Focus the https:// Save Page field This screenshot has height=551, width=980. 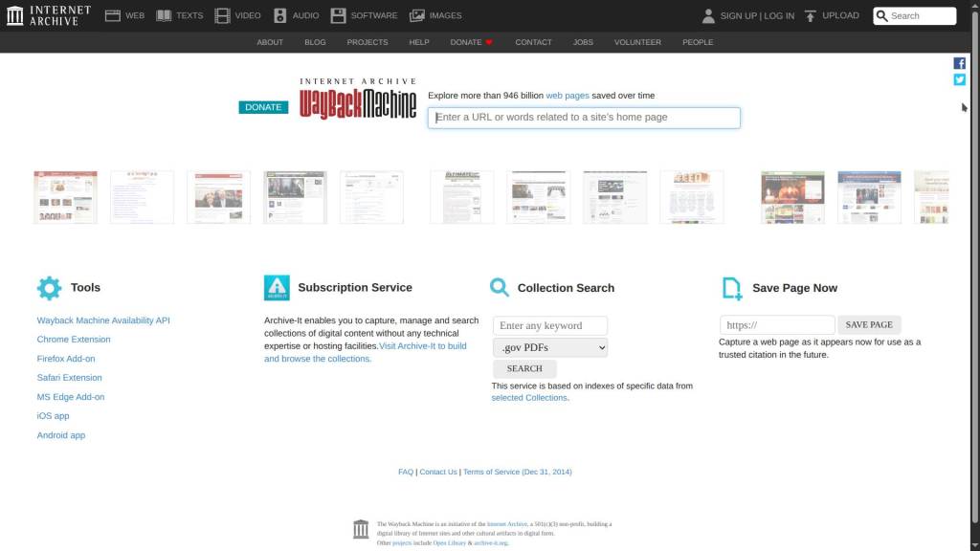click(777, 325)
